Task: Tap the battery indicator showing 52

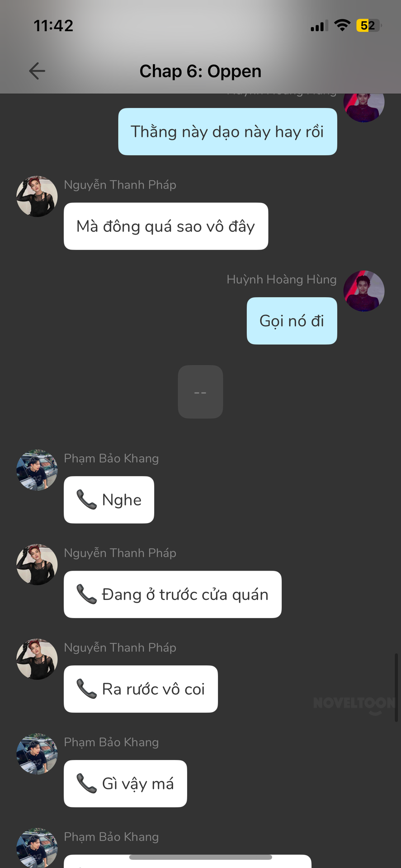Action: tap(369, 25)
